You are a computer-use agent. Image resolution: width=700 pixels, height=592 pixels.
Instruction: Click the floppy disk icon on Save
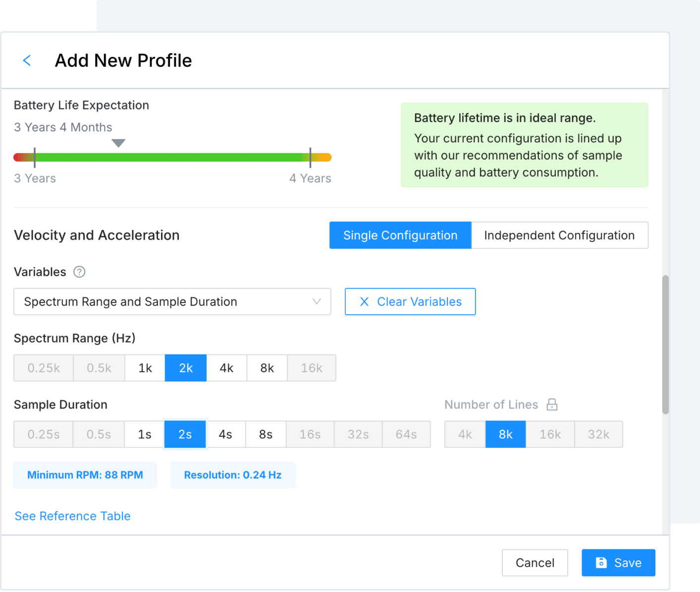coord(601,563)
